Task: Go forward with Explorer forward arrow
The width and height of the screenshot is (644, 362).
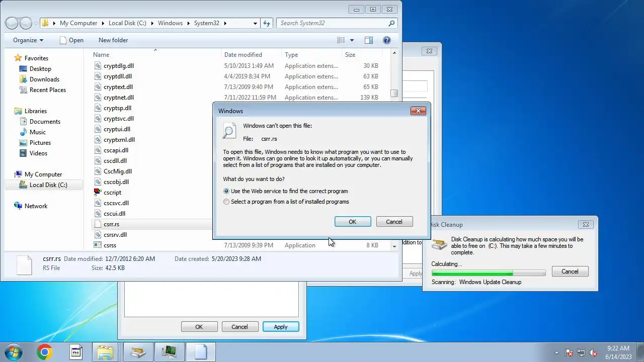Action: click(x=26, y=23)
